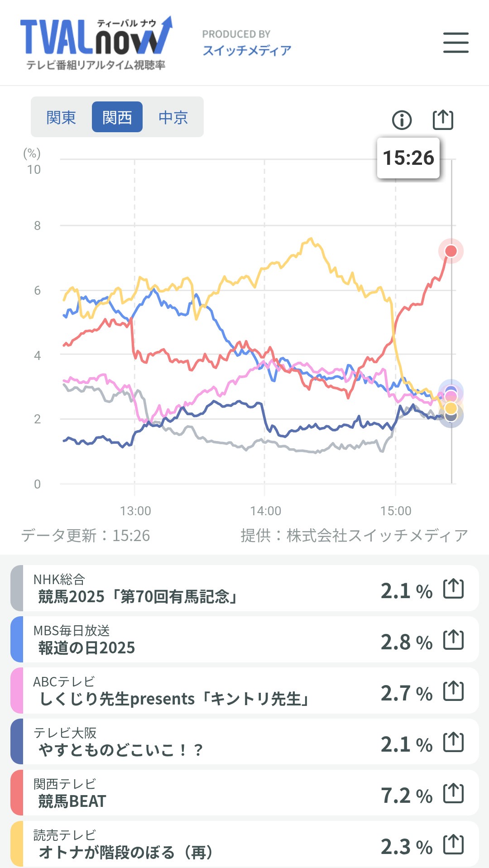Go to the TVAL now home logo
The height and width of the screenshot is (868, 489).
coord(96,43)
